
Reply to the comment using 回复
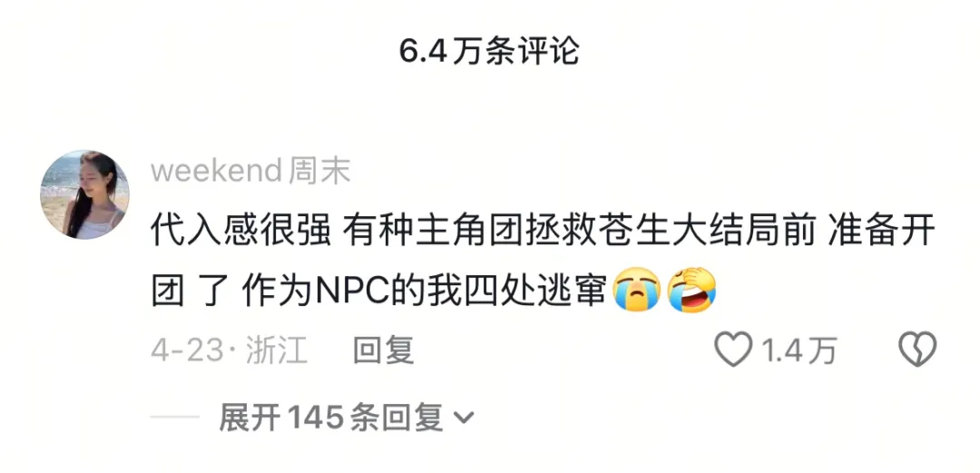click(x=384, y=350)
